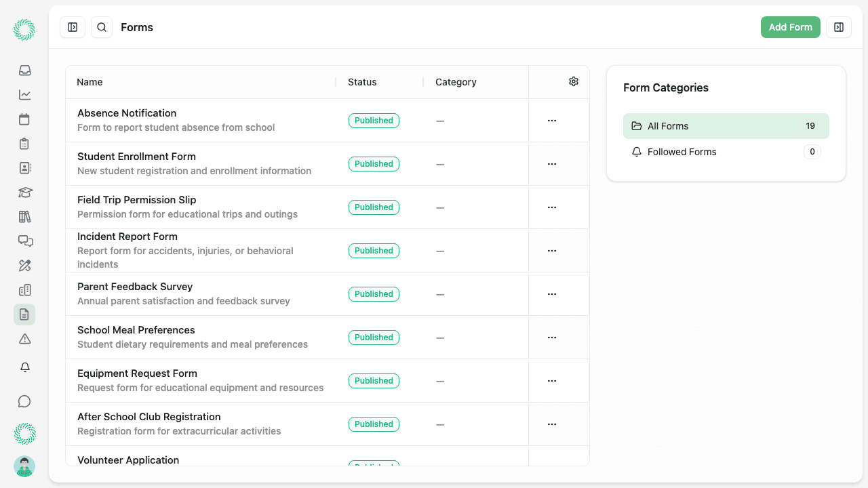Open the Student Enrollment Form
The width and height of the screenshot is (868, 488).
(136, 157)
